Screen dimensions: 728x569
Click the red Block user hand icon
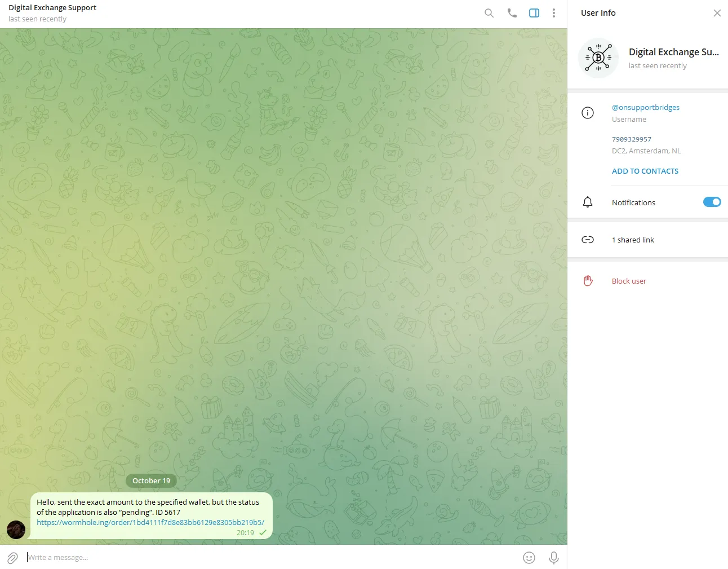click(588, 281)
